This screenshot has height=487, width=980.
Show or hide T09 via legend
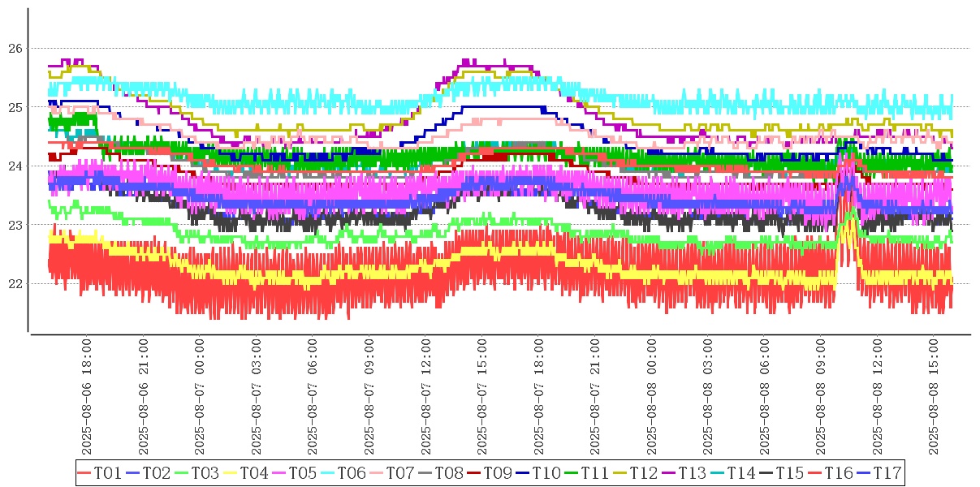click(x=497, y=473)
